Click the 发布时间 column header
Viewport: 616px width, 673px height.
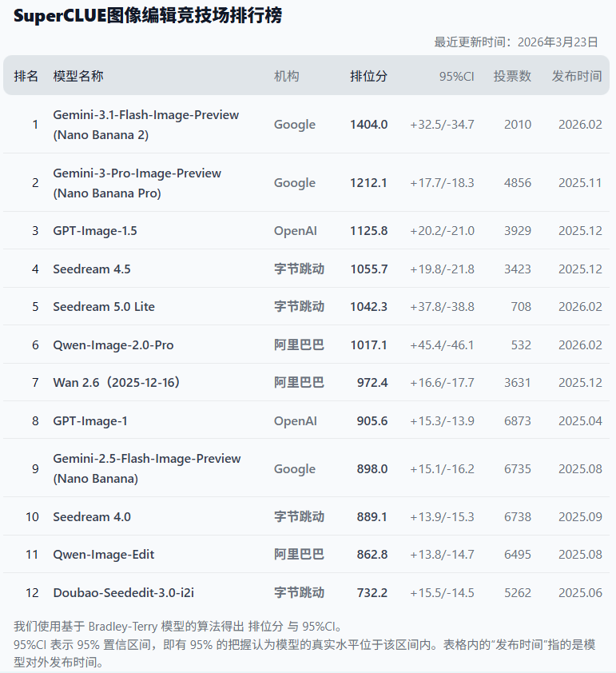(577, 76)
